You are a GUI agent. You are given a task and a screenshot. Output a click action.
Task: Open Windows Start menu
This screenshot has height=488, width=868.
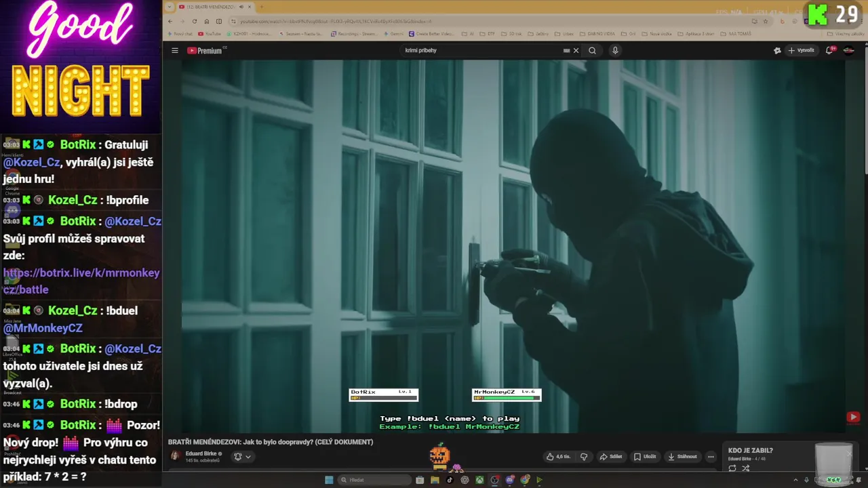pyautogui.click(x=329, y=480)
